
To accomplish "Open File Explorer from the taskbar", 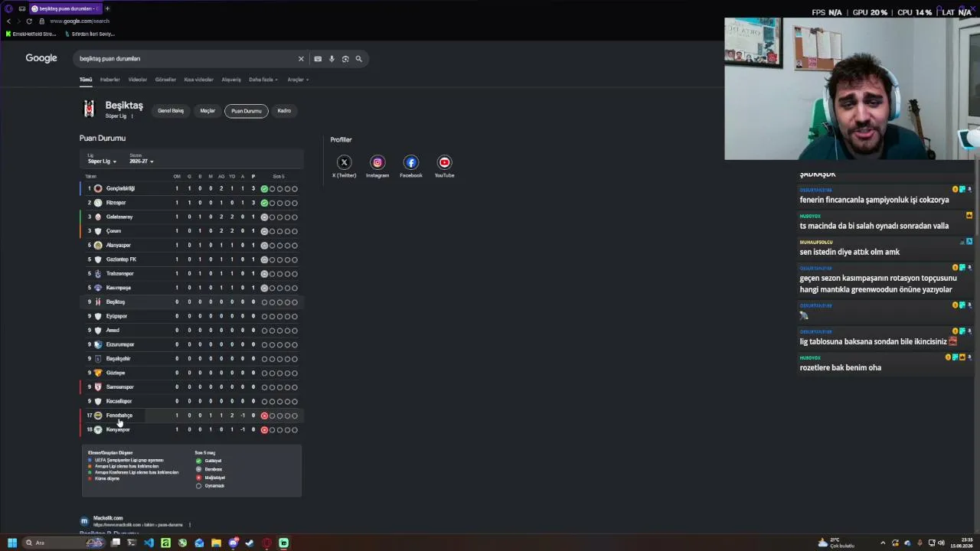I will [216, 543].
